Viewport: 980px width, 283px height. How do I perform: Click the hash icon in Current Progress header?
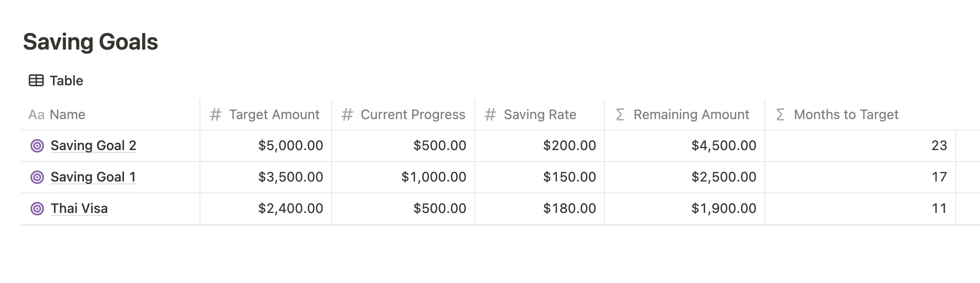tap(347, 115)
